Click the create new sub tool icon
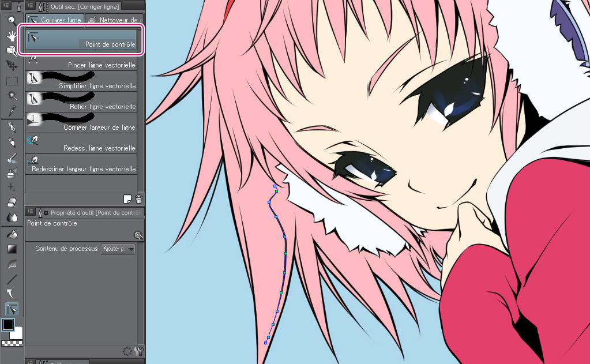The image size is (590, 364). pyautogui.click(x=128, y=199)
